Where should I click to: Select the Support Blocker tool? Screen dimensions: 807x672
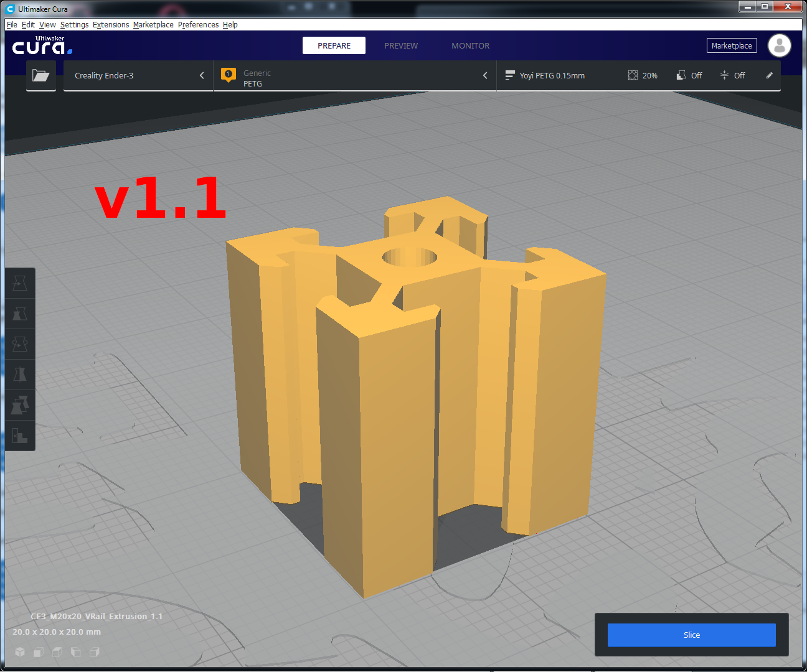tap(20, 435)
